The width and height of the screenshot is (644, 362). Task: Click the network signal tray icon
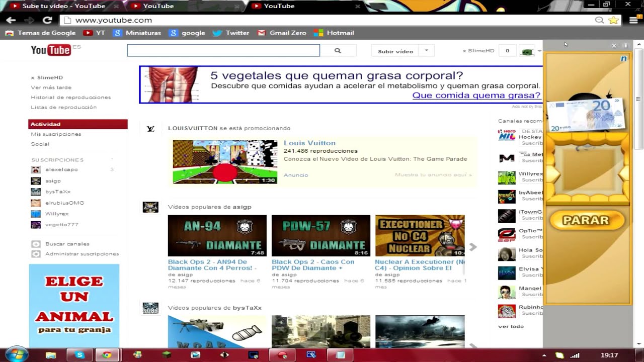tap(575, 355)
